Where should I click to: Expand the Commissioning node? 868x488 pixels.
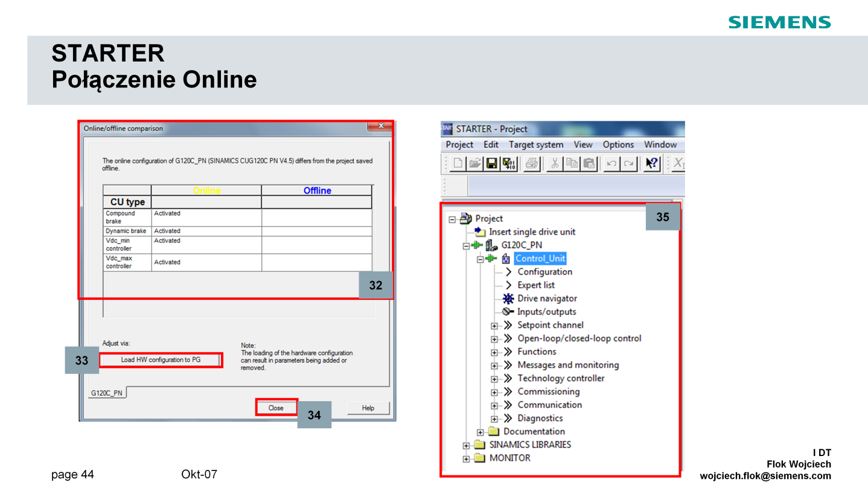click(x=494, y=392)
